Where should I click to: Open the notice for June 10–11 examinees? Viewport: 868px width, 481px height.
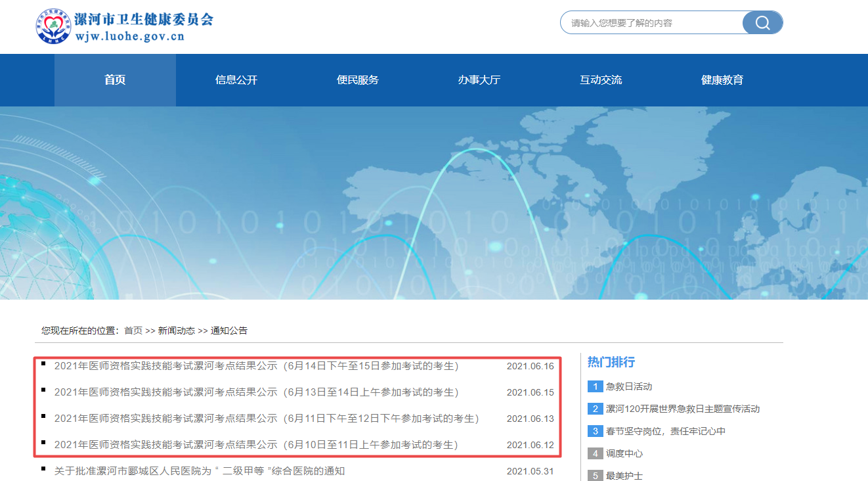(256, 445)
